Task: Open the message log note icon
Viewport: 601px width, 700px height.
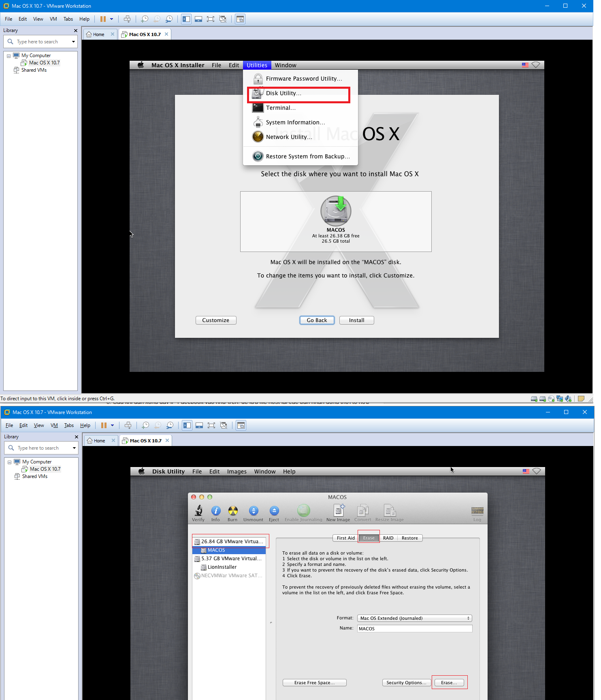Action: click(x=581, y=399)
